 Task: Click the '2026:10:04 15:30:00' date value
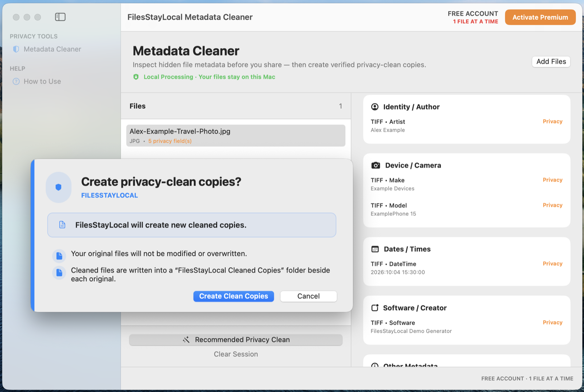click(398, 272)
